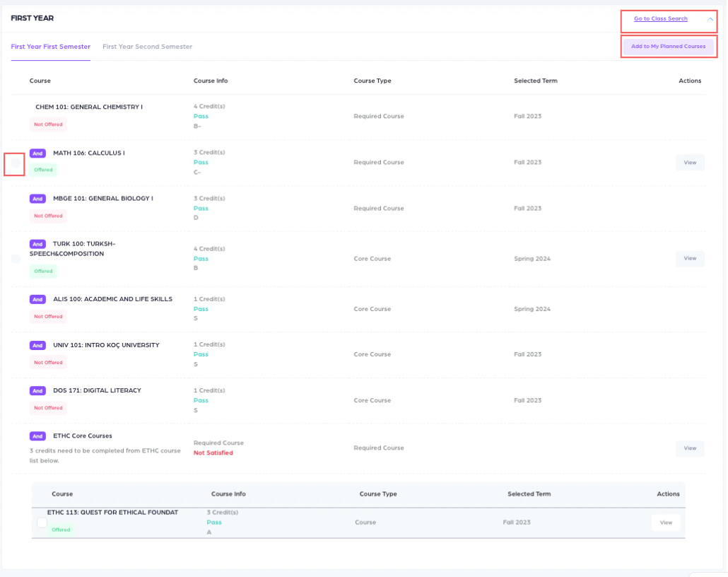Viewport: 728px width, 577px height.
Task: Open View for ETHC 113 course
Action: [x=665, y=523]
